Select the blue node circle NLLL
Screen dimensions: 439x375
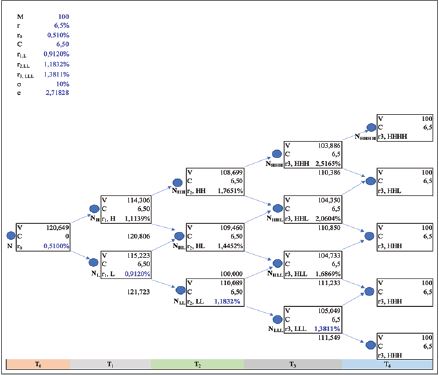click(x=278, y=319)
